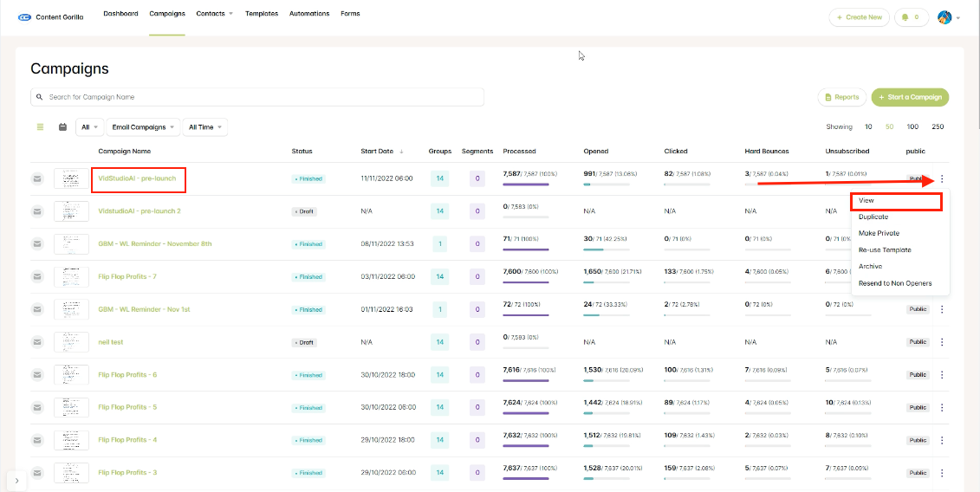Click the Start a Campaign button
This screenshot has width=980, height=492.
(x=910, y=97)
